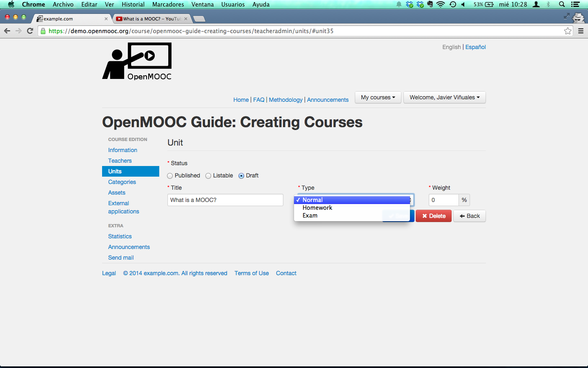
Task: Choose Homework in the Type dropdown
Action: (x=352, y=208)
